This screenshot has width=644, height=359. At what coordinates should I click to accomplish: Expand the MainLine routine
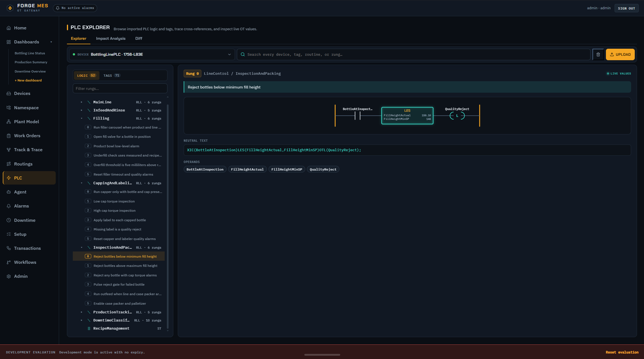[81, 102]
